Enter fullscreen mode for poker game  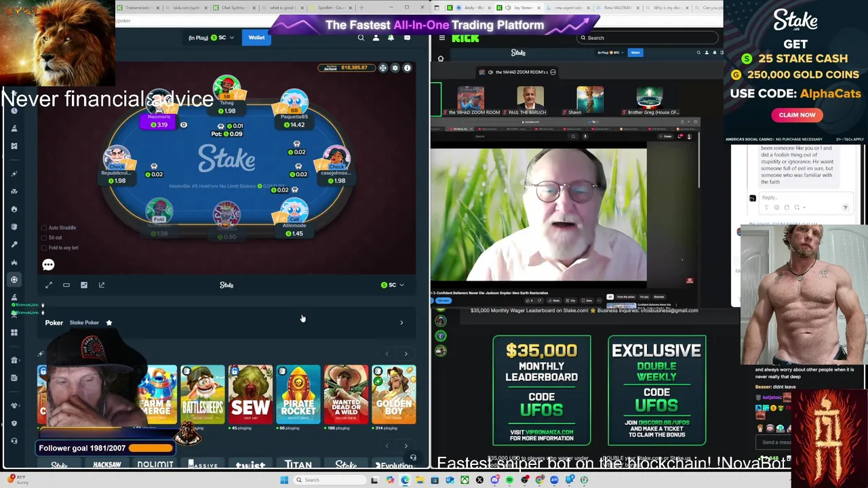(x=49, y=285)
